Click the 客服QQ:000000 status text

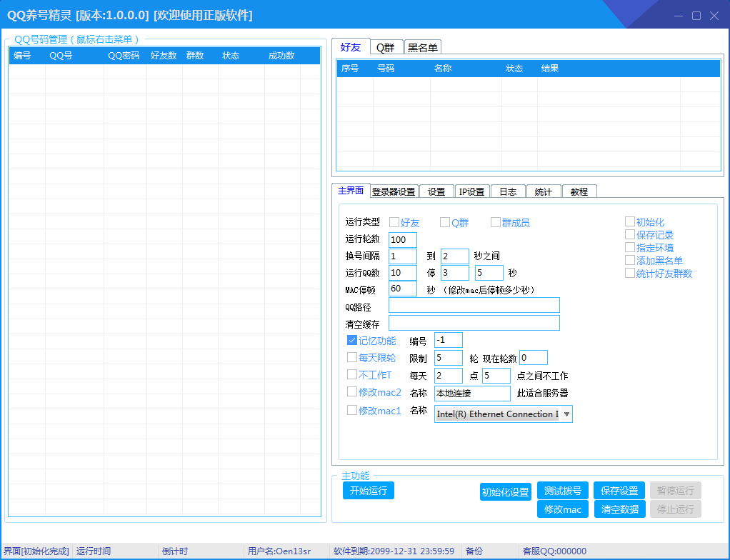pyautogui.click(x=554, y=551)
